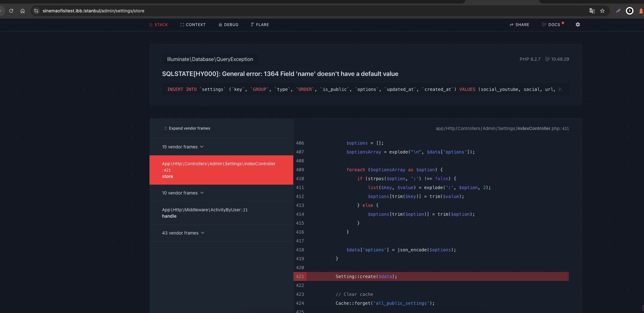Click Expand vendor frames button

(x=187, y=128)
